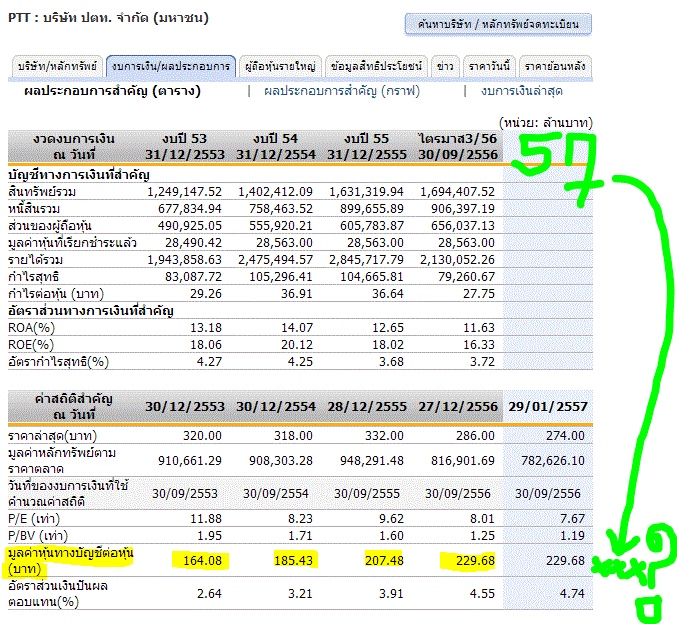Click net profit margin 3.68

tap(391, 362)
